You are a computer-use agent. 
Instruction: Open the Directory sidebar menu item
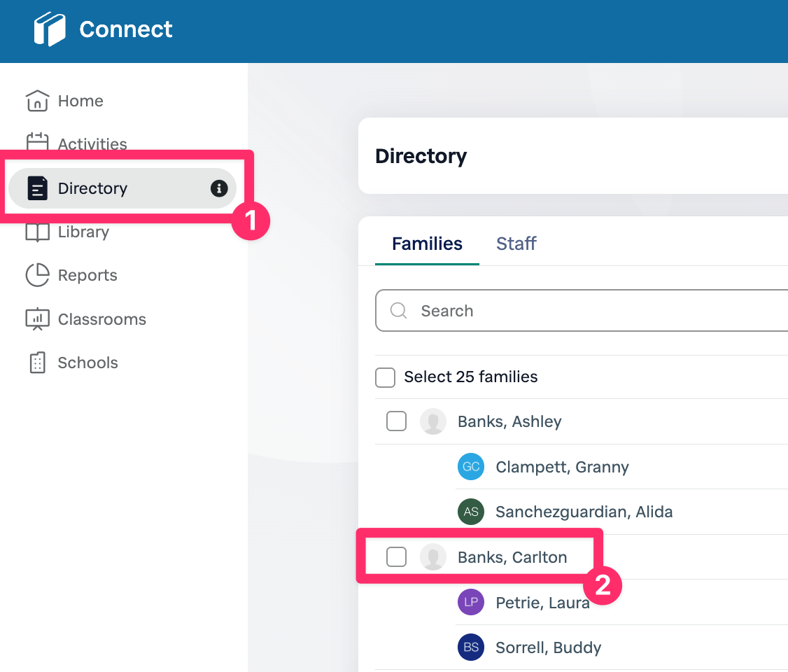coord(92,188)
